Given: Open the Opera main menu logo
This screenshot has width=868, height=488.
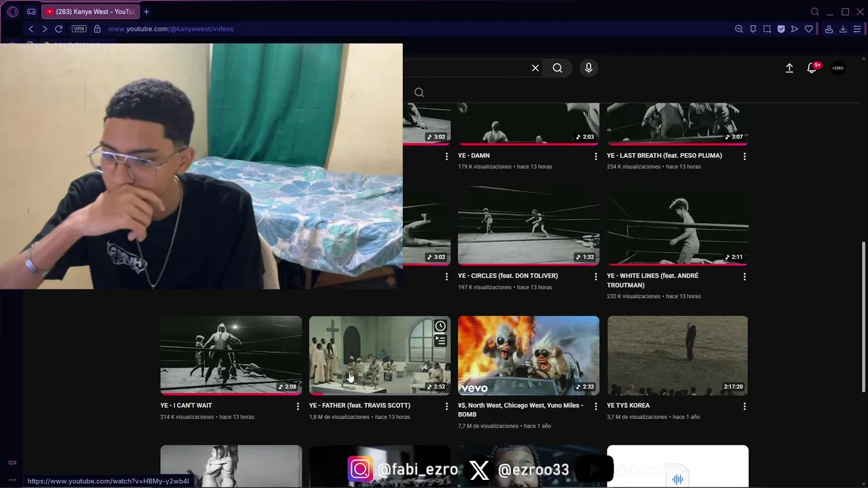Looking at the screenshot, I should (12, 12).
